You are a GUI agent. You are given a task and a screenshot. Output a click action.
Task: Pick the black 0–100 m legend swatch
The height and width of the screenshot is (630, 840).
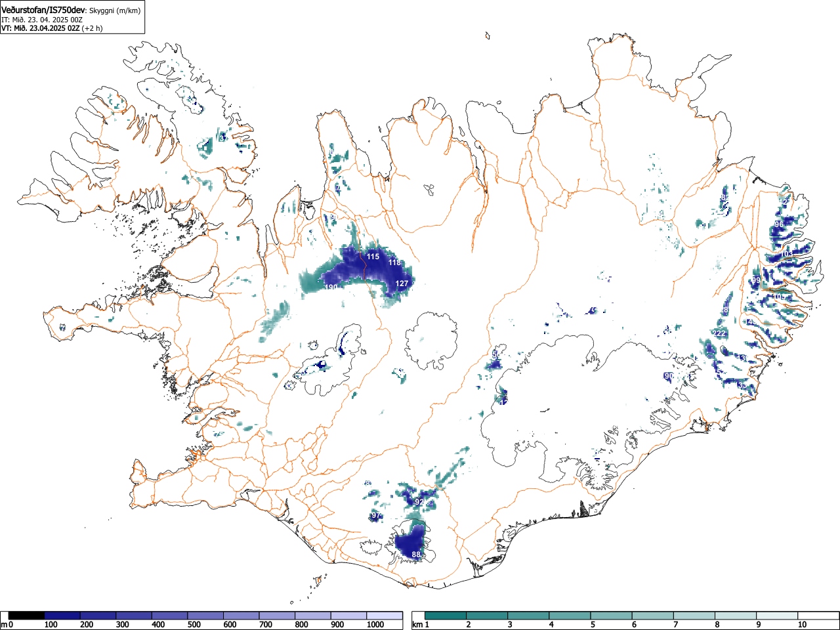tap(26, 616)
